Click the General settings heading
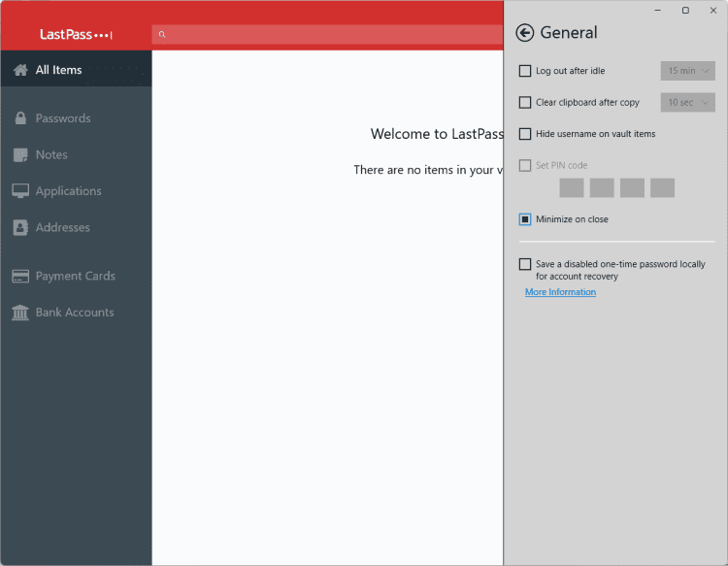Screen dimensions: 728x566 coord(568,33)
